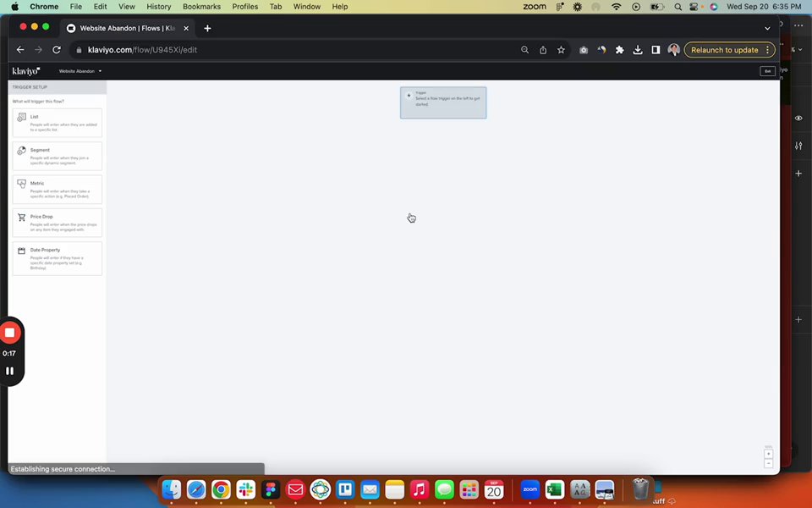The image size is (812, 508).
Task: Pause the screen recording
Action: [x=9, y=371]
